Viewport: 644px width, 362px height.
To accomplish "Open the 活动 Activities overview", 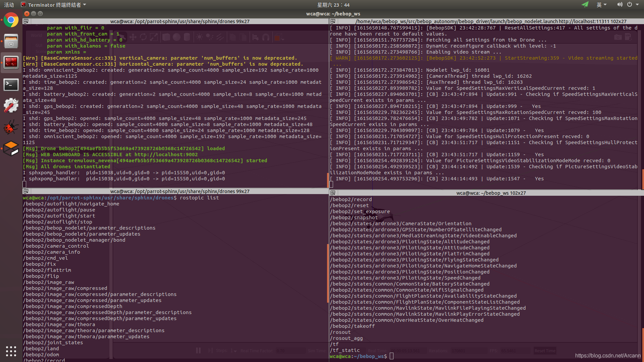I will pyautogui.click(x=9, y=5).
